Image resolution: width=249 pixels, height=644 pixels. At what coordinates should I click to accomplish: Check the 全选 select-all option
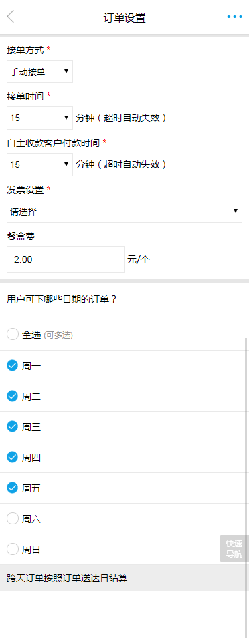pyautogui.click(x=13, y=335)
